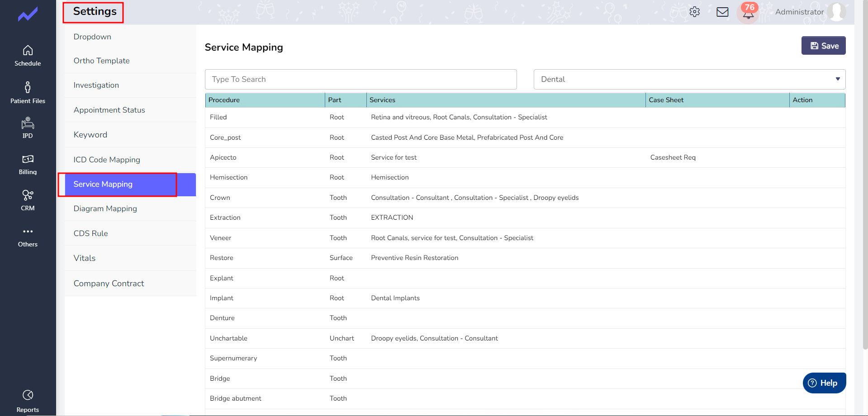Select Ortho Template menu item

(130, 61)
